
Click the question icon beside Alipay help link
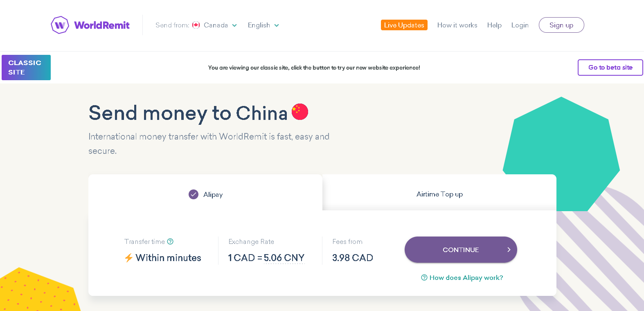coord(424,277)
